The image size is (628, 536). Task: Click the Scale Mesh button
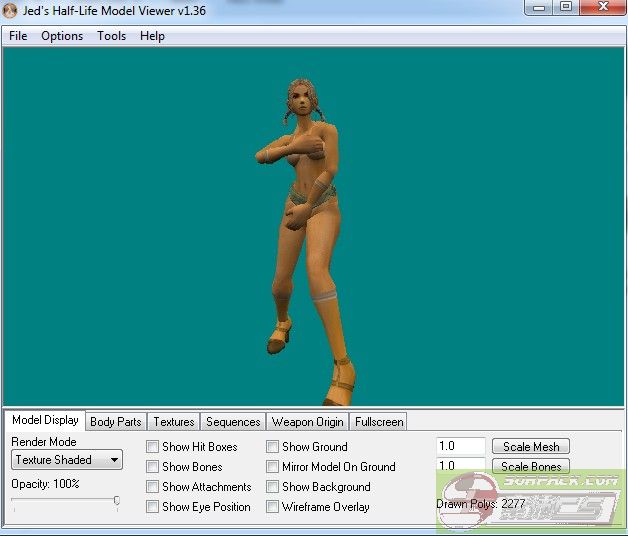click(531, 446)
